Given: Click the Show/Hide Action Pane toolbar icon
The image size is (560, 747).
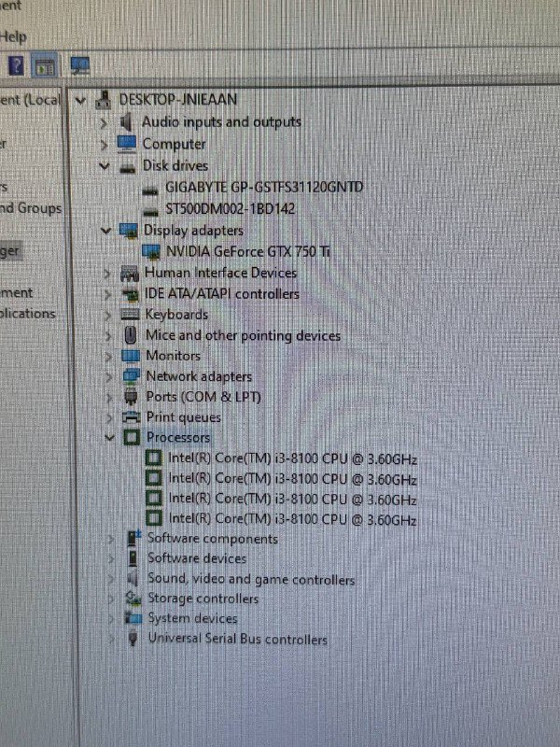Looking at the screenshot, I should (45, 65).
